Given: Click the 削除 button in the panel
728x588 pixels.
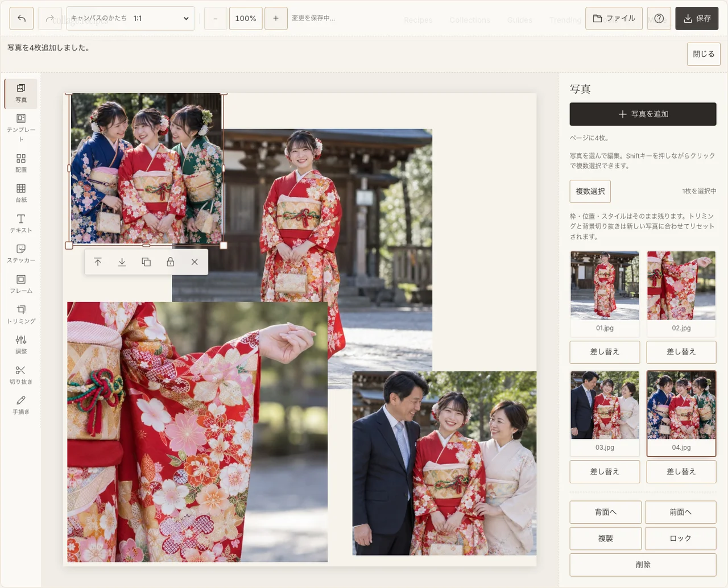Looking at the screenshot, I should (643, 565).
